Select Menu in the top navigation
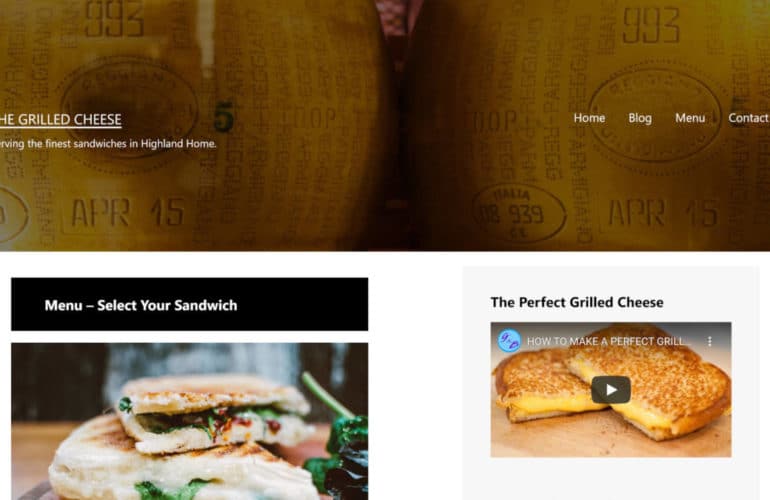Screen dimensions: 770x500 click(690, 118)
